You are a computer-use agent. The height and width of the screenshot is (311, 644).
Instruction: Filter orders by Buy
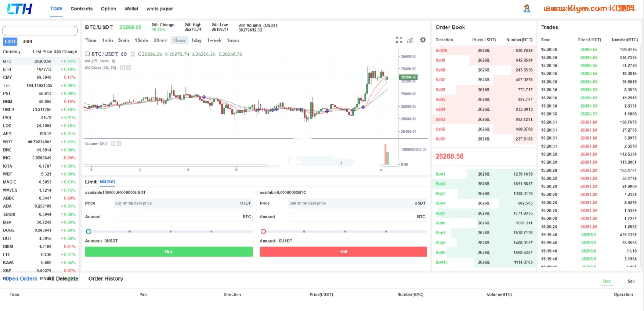607,281
